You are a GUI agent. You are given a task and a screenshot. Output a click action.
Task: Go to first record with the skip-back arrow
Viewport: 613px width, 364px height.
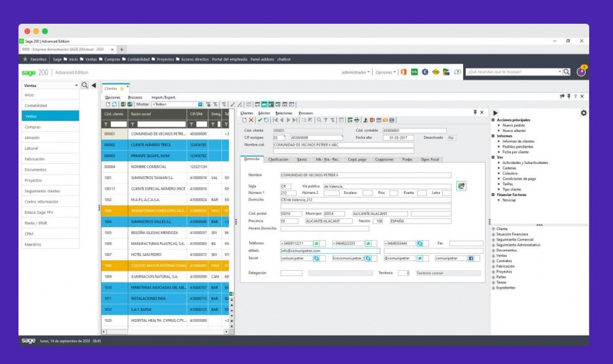pyautogui.click(x=275, y=120)
